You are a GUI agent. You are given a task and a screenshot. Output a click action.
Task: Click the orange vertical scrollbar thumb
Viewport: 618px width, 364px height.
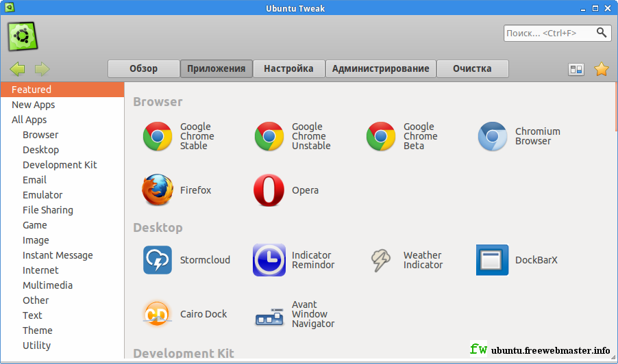(616, 107)
